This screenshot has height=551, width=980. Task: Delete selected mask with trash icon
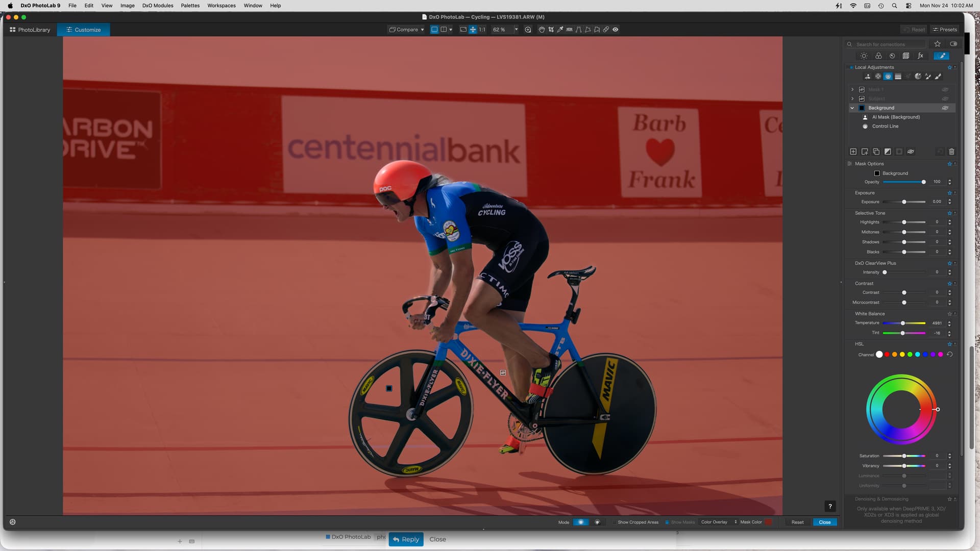point(951,152)
